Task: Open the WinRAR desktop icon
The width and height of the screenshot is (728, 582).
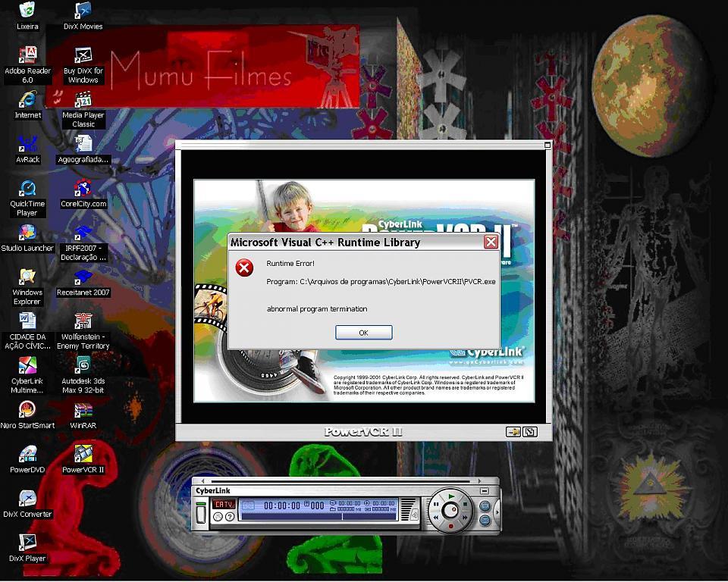Action: coord(83,415)
